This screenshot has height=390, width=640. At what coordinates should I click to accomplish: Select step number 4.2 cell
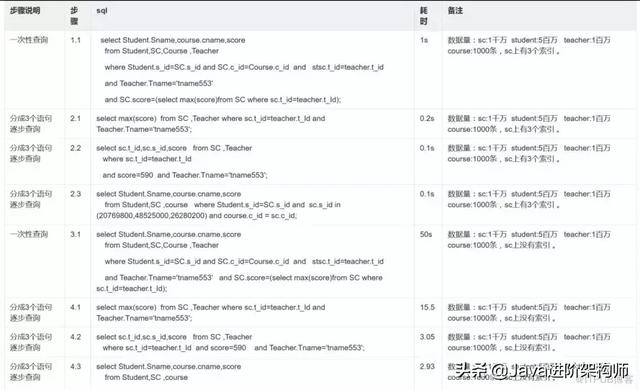coord(76,337)
